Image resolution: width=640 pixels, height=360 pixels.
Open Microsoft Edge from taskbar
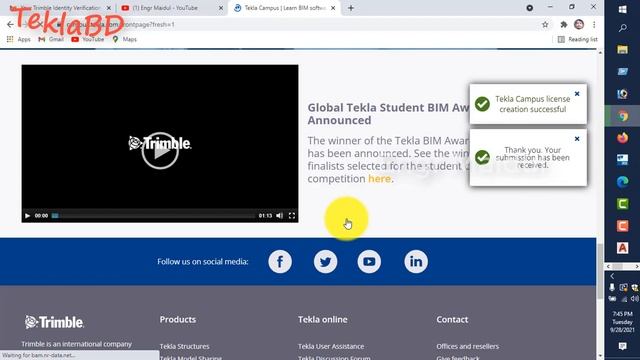coord(622,182)
